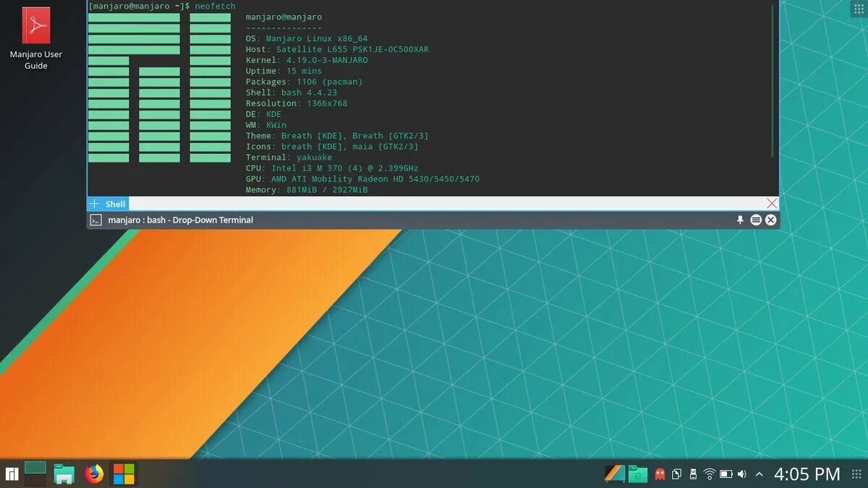Click the terminal icon beside manjaro : bash title
This screenshot has width=868, height=488.
tap(95, 220)
